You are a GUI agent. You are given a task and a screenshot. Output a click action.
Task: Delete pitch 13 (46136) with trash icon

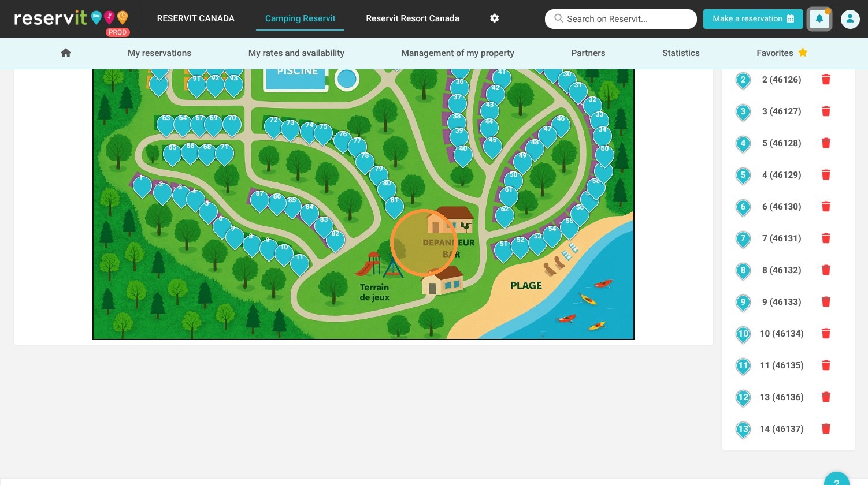pos(826,397)
